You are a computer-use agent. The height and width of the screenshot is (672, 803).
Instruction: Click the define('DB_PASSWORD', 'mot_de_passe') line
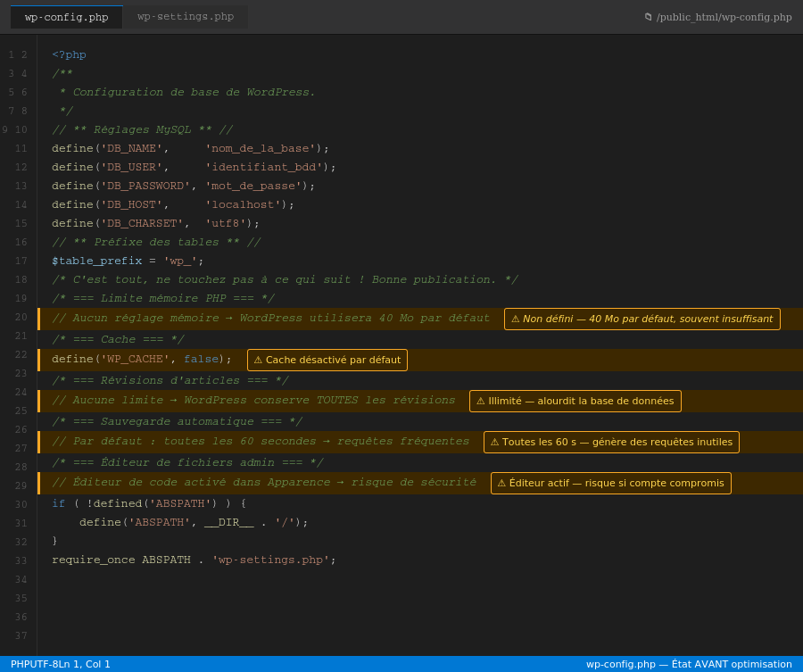[183, 186]
